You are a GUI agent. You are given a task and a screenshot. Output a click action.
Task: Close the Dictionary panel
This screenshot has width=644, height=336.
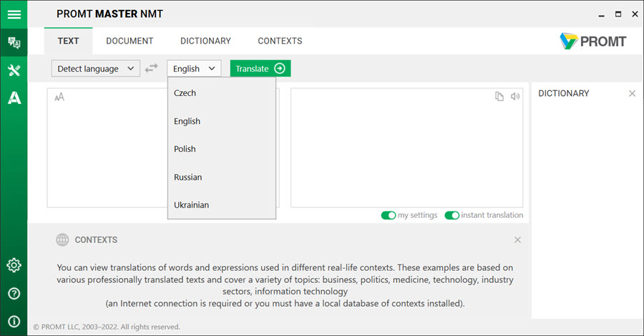pyautogui.click(x=632, y=93)
